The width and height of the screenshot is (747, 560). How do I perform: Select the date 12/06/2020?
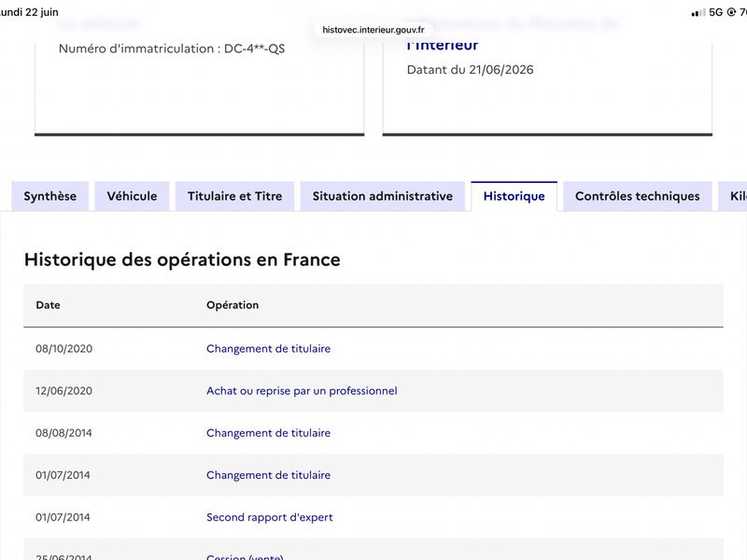[x=63, y=391]
